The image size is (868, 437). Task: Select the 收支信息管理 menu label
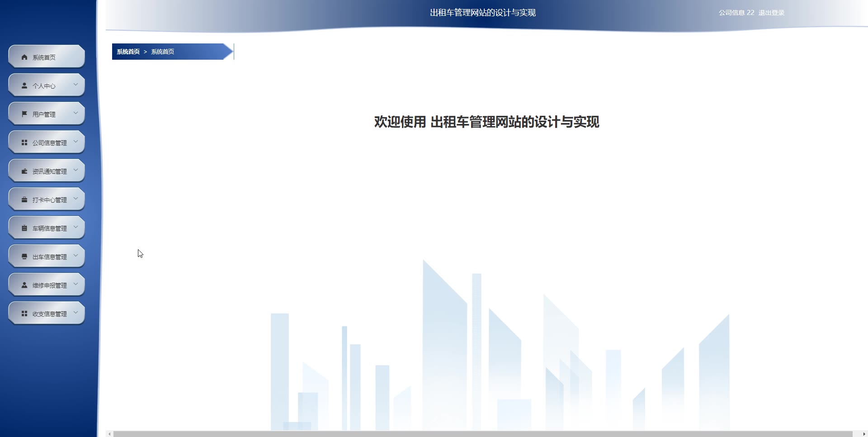(x=50, y=314)
